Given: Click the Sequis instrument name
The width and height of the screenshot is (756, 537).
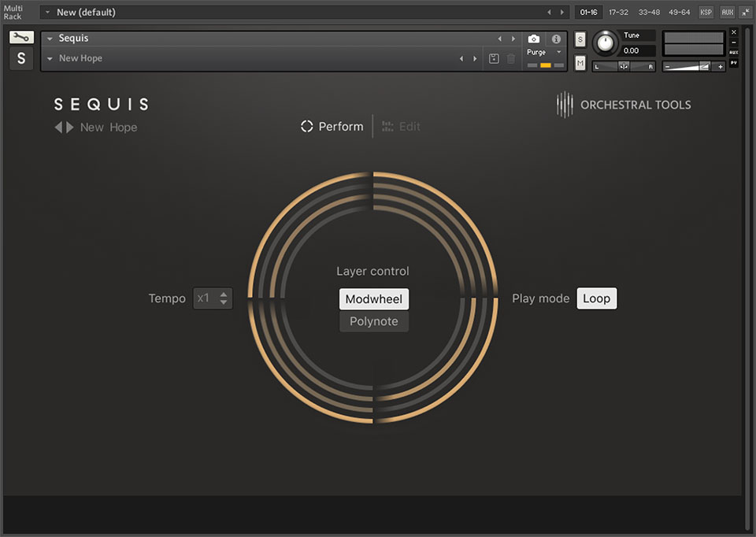Looking at the screenshot, I should click(x=73, y=38).
